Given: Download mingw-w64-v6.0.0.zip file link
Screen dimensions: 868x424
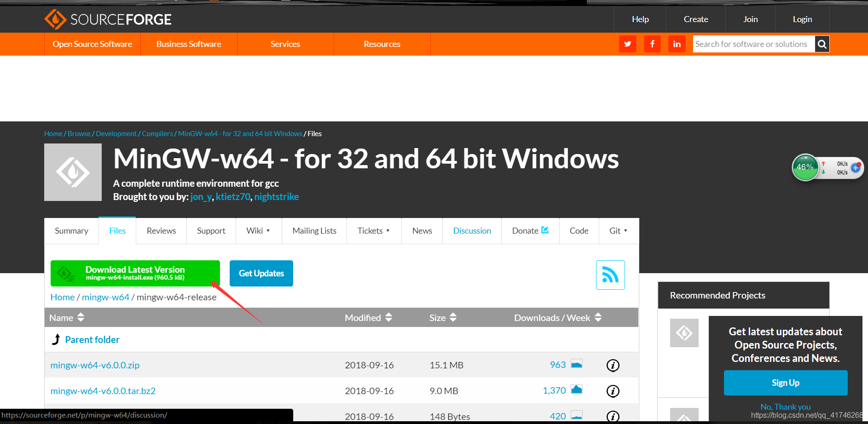Looking at the screenshot, I should click(95, 365).
